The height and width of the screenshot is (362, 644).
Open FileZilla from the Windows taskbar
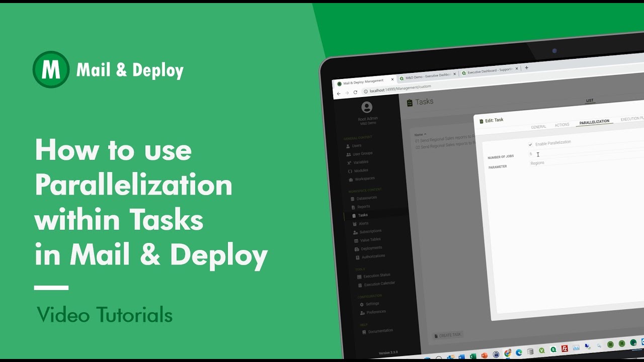click(x=565, y=348)
